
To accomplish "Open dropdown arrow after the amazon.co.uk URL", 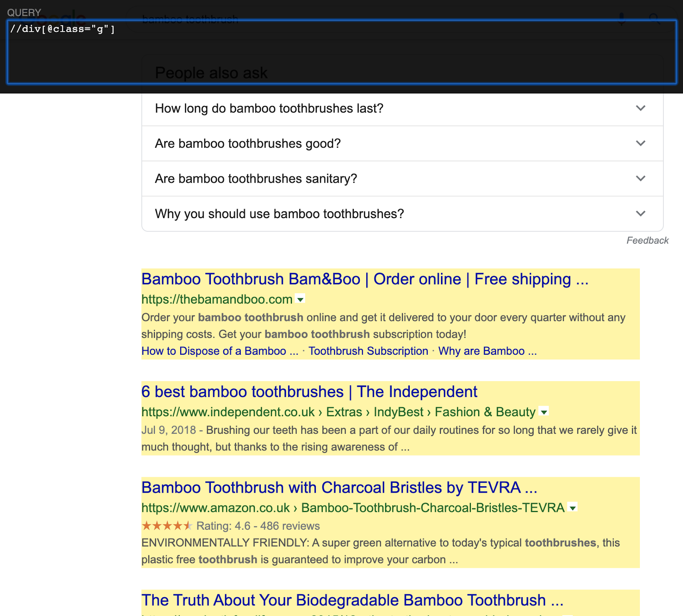I will [573, 508].
